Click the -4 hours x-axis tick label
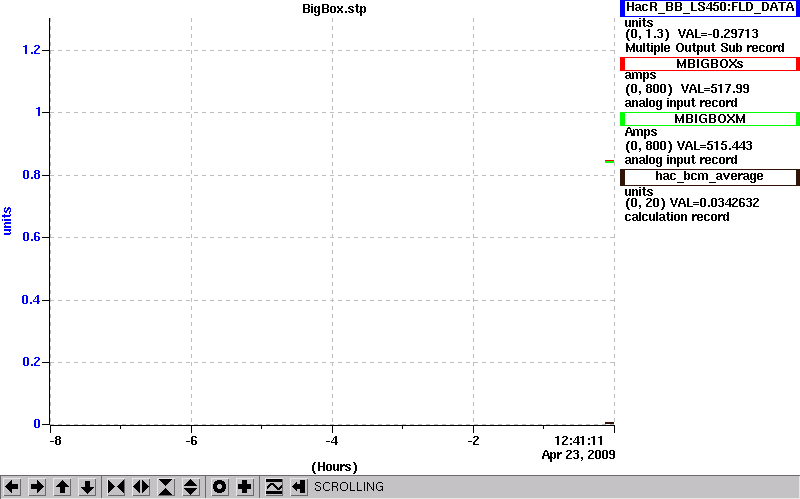Viewport: 800px width, 499px height. click(332, 440)
